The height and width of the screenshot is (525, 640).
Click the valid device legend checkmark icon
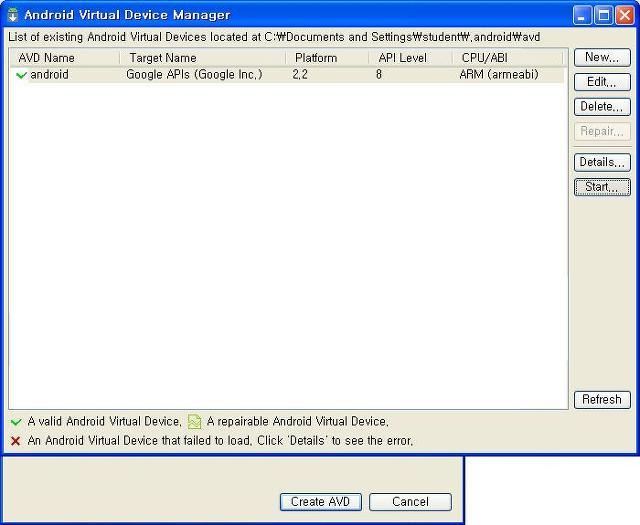pos(16,422)
